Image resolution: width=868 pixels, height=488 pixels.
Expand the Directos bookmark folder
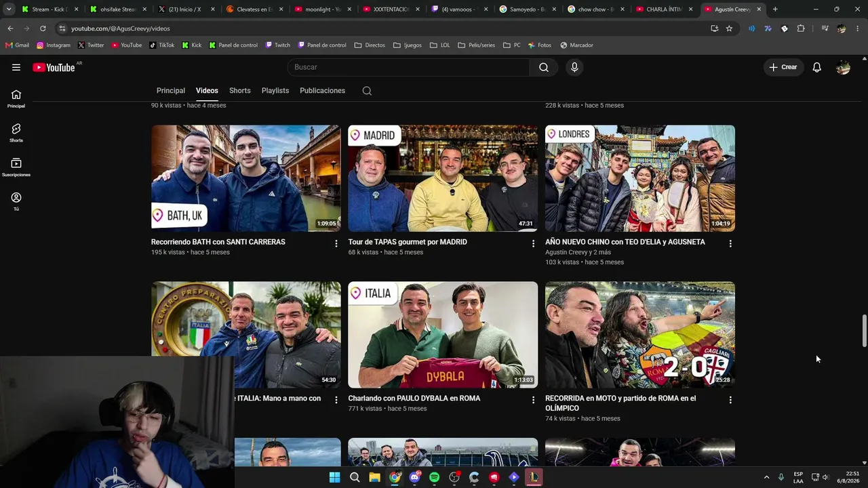coord(370,45)
